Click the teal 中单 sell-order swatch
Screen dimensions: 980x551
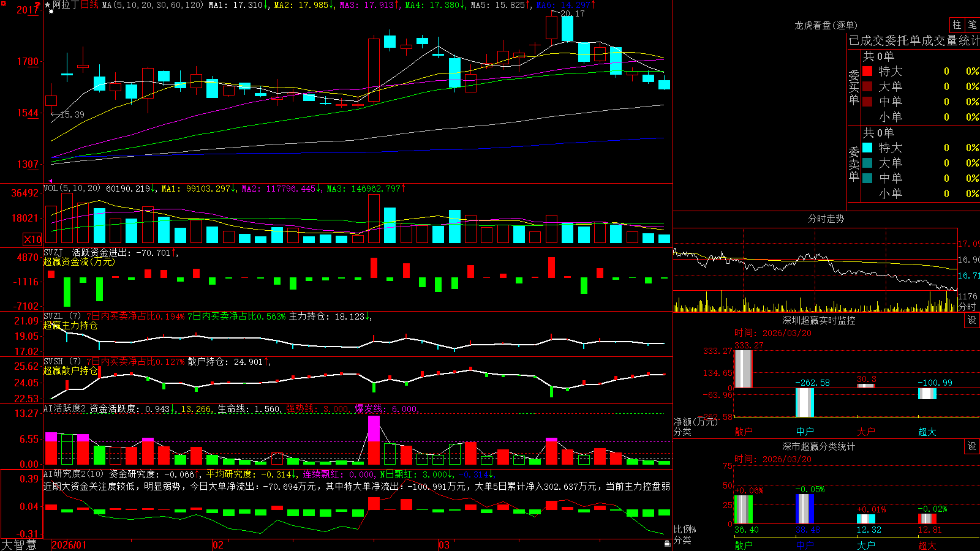tap(867, 178)
